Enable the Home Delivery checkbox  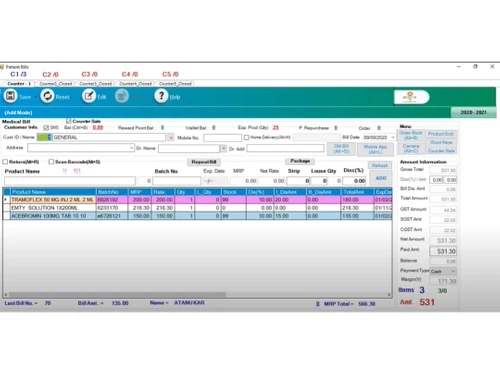[x=246, y=137]
